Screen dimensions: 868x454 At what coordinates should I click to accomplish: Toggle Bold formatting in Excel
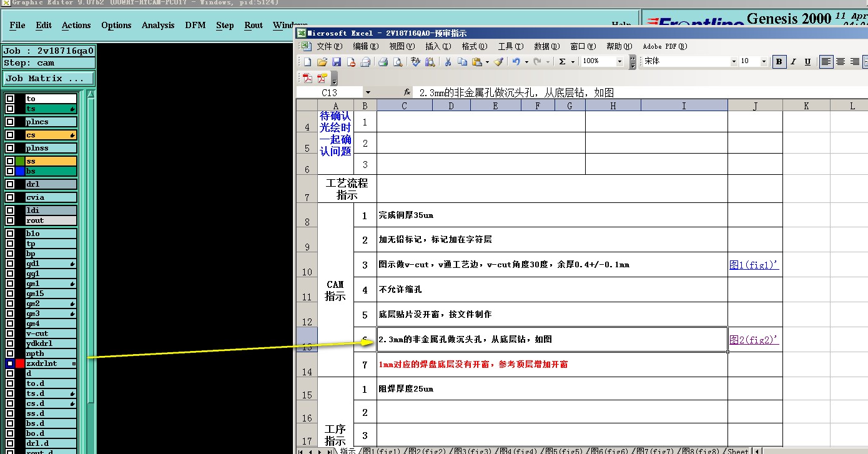pos(779,62)
